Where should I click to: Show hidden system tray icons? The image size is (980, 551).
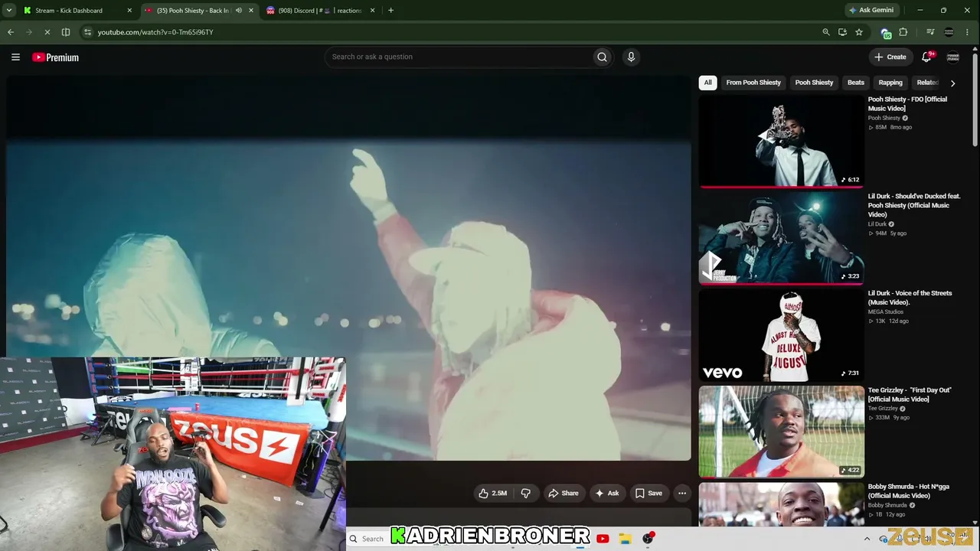coord(867,539)
